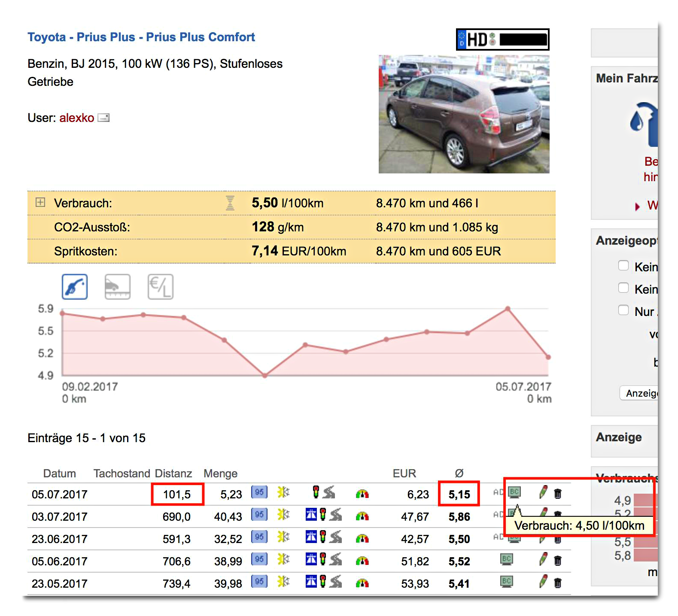The height and width of the screenshot is (616, 678).
Task: Click the 128 g/km CO2 value
Action: coord(278,227)
